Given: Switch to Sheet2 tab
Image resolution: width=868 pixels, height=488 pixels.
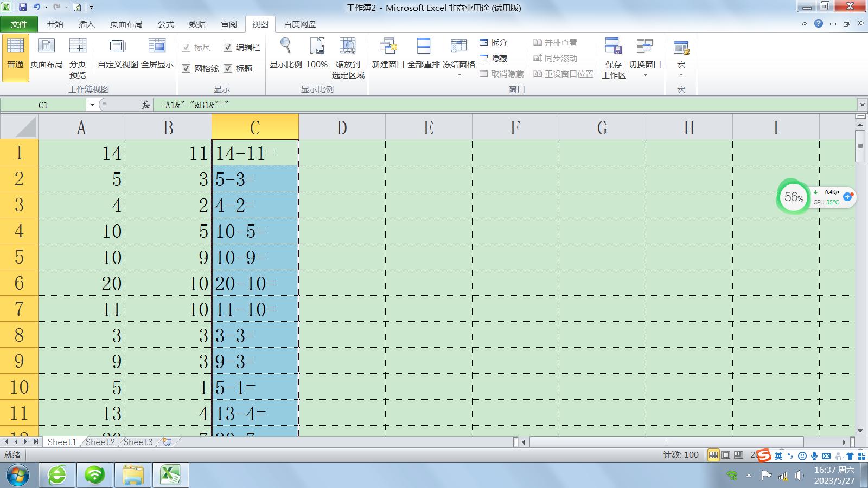Looking at the screenshot, I should pyautogui.click(x=100, y=442).
